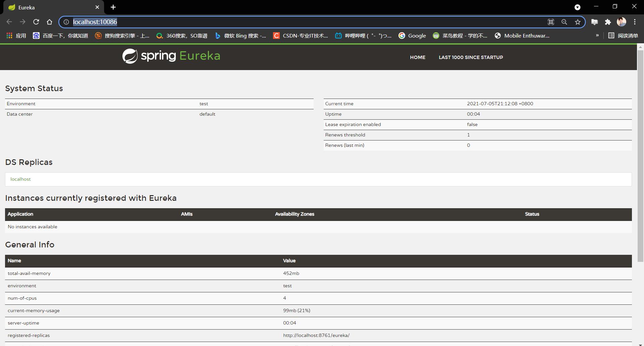Image resolution: width=644 pixels, height=346 pixels.
Task: Open the tab search dropdown arrow
Action: 577,7
